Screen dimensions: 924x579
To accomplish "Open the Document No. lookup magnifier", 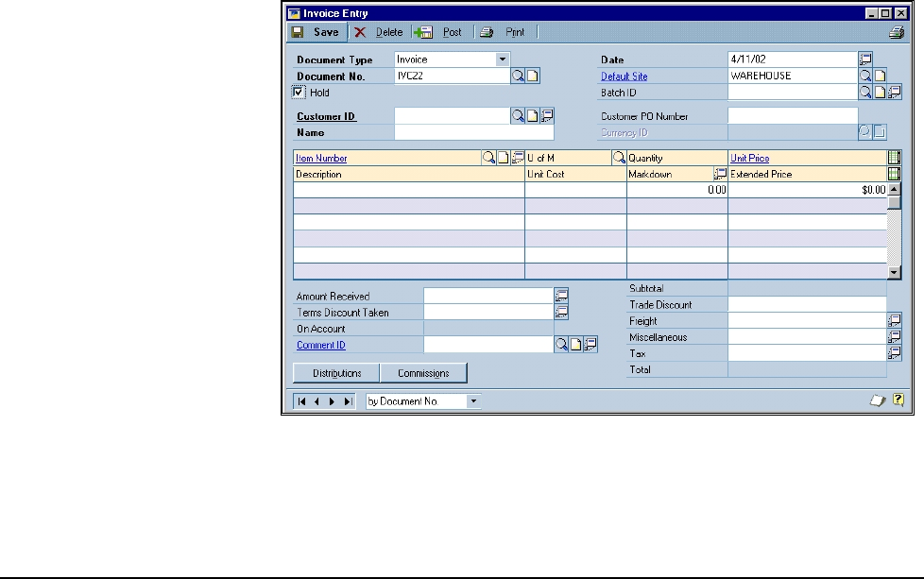I will 518,77.
